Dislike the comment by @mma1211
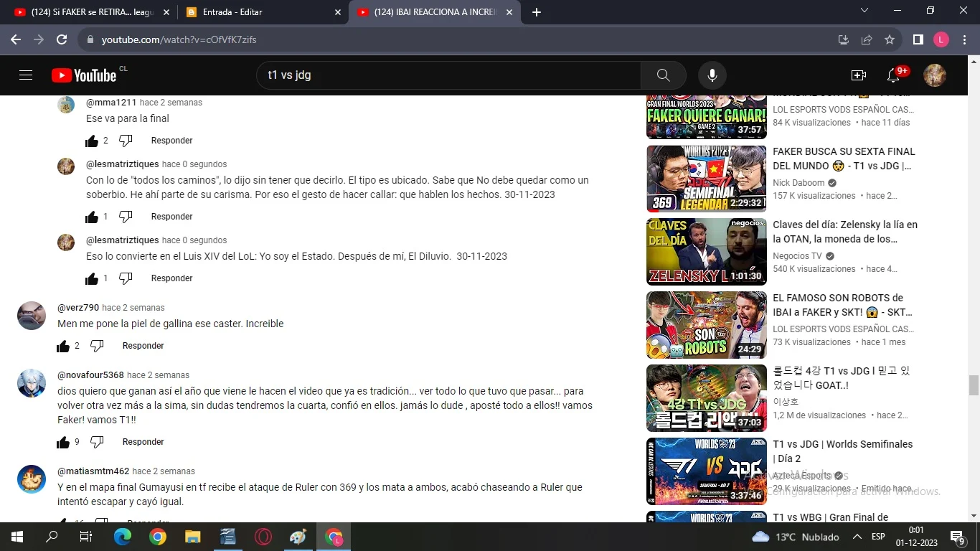The height and width of the screenshot is (551, 980). 126,141
